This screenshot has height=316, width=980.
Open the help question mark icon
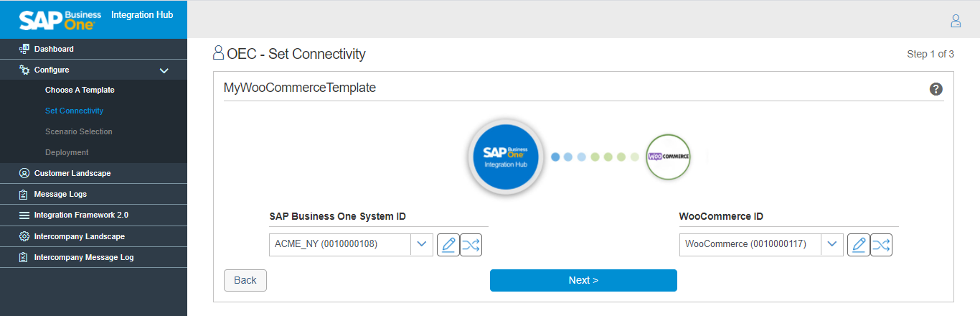[x=936, y=89]
